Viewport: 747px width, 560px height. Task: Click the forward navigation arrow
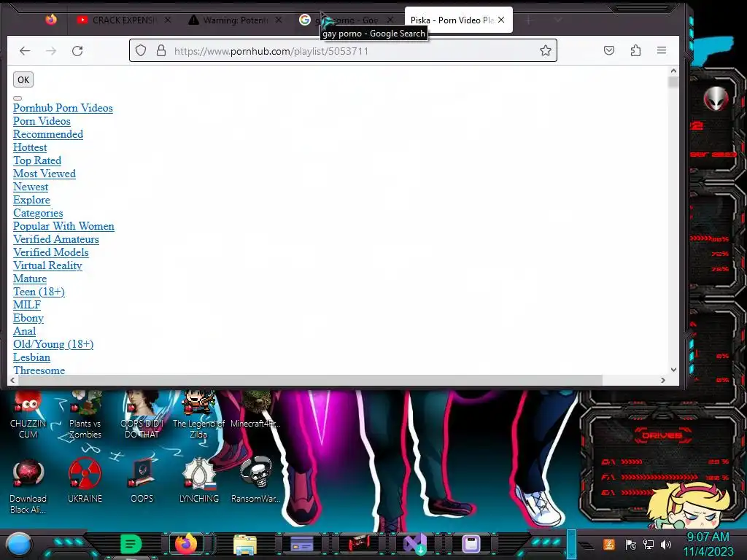click(51, 50)
